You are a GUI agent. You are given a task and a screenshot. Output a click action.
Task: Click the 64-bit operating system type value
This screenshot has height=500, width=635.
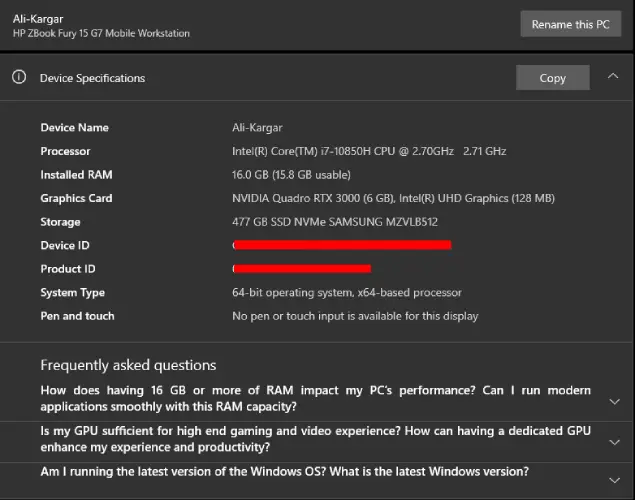(346, 293)
